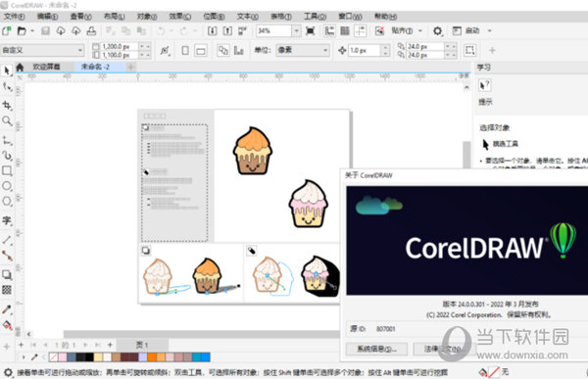
Task: Create a new document icon
Action: [7, 30]
